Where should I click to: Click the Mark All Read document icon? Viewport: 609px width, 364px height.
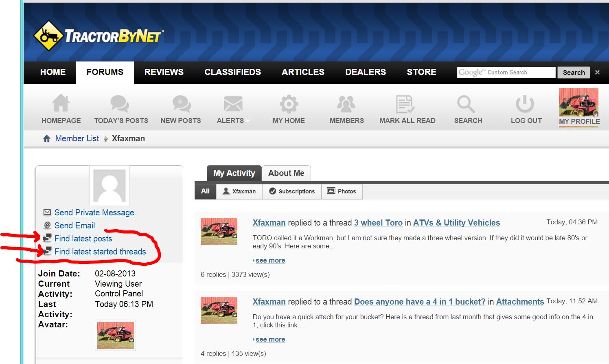(x=405, y=103)
